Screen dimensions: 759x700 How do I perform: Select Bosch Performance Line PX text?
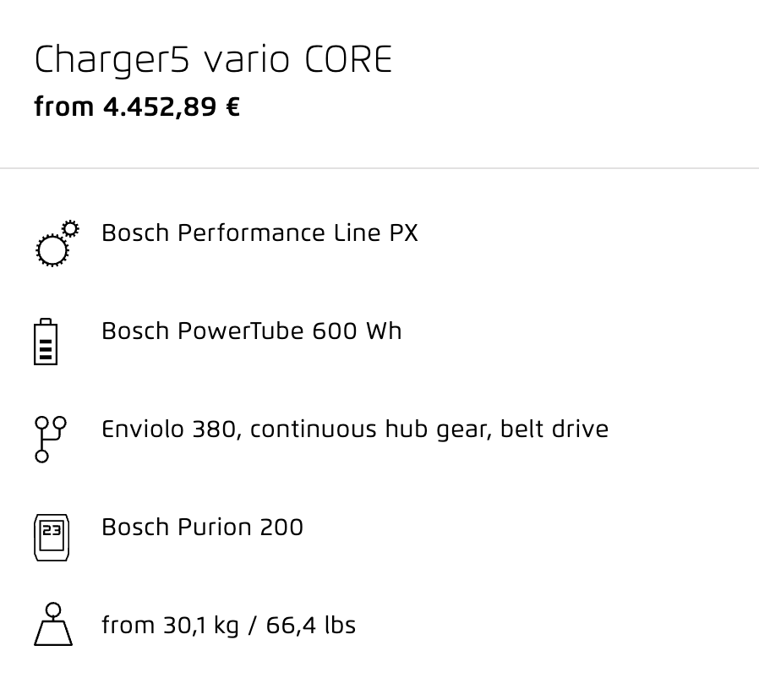[x=259, y=232]
